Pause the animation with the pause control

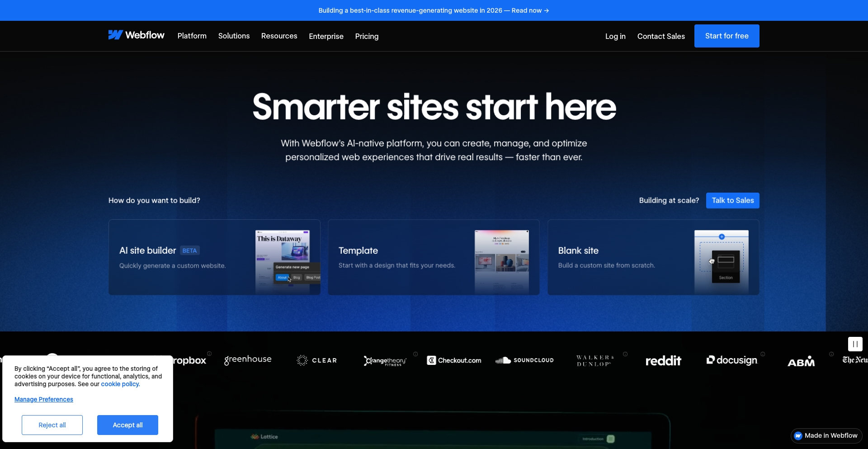tap(855, 344)
